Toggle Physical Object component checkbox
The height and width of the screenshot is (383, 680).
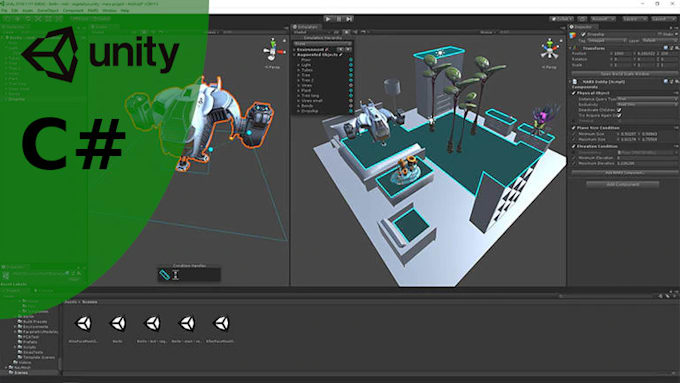pos(574,93)
